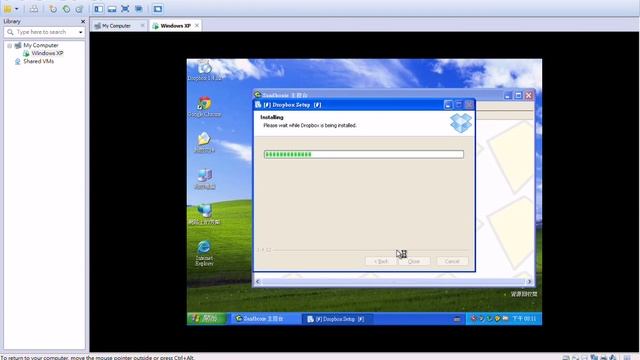Click "Installing" heading in Dropbox Setup

[272, 117]
